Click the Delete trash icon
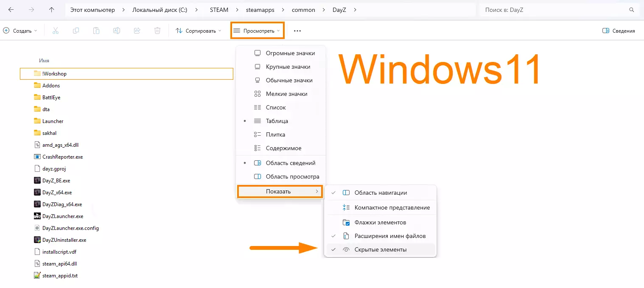Screen dimensions: 644x288 click(x=157, y=31)
